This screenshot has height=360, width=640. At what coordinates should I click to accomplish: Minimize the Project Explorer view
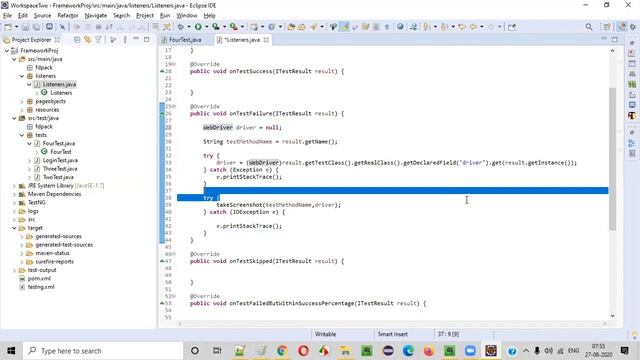point(136,39)
